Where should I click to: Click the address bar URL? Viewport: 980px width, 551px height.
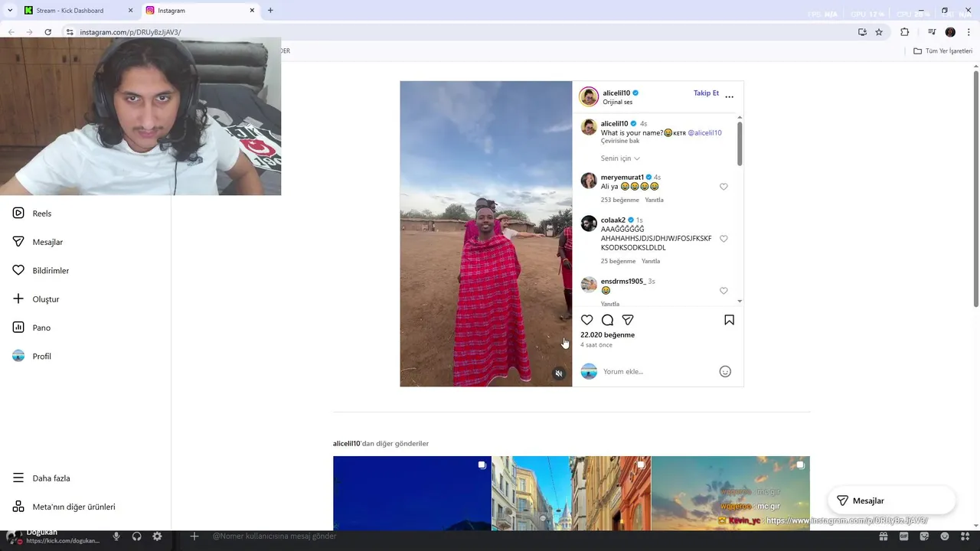click(x=130, y=32)
